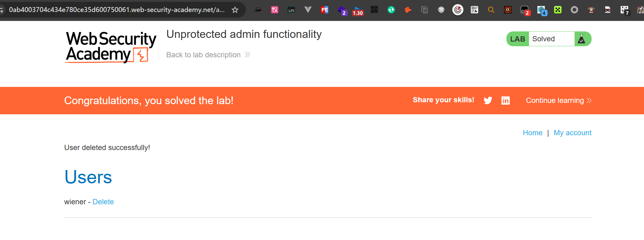
Task: Open the snowflake extension with badge 4
Action: click(x=542, y=10)
